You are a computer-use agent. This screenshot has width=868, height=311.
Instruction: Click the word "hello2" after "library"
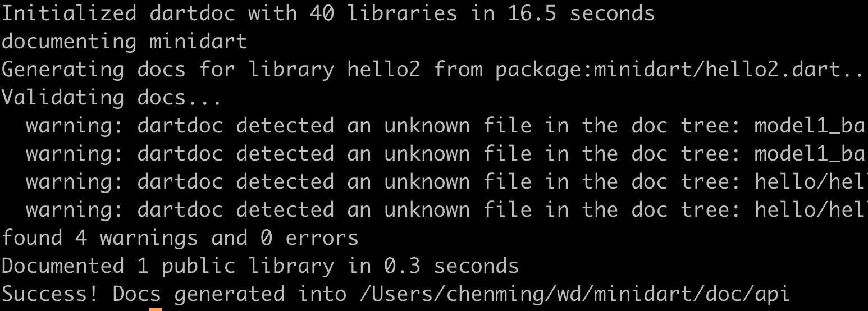pos(383,70)
